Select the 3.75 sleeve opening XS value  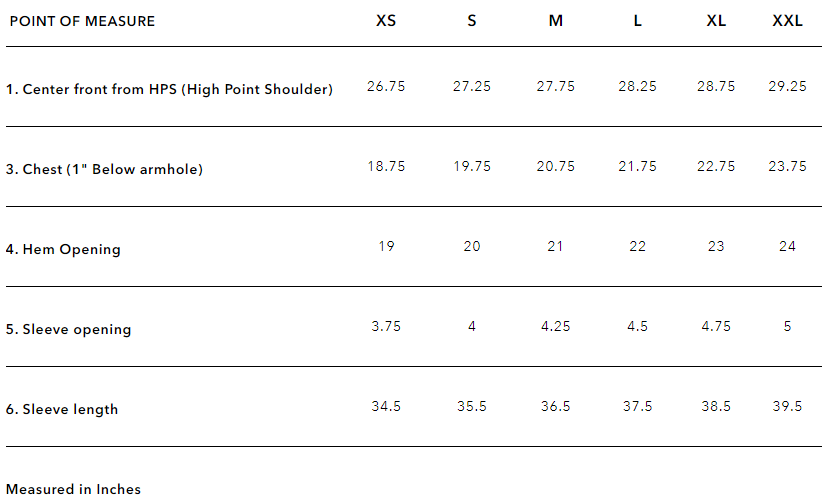(x=386, y=327)
